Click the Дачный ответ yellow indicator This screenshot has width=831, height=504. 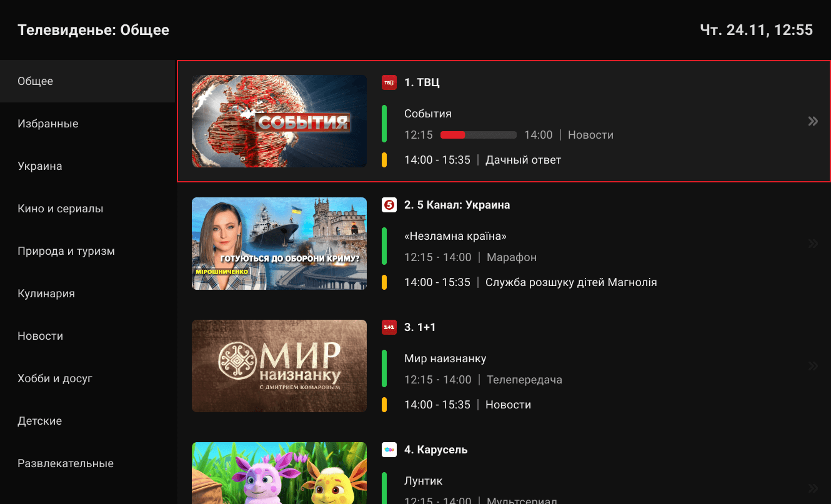pos(384,160)
